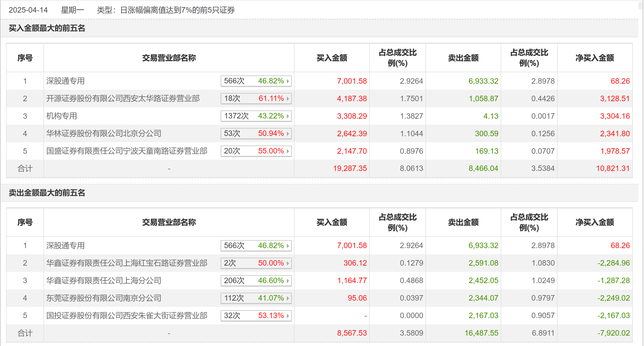Viewport: 644px width, 346px height.
Task: Open 华鑫证券上海红宝石路证券营业部 link
Action: (x=127, y=263)
